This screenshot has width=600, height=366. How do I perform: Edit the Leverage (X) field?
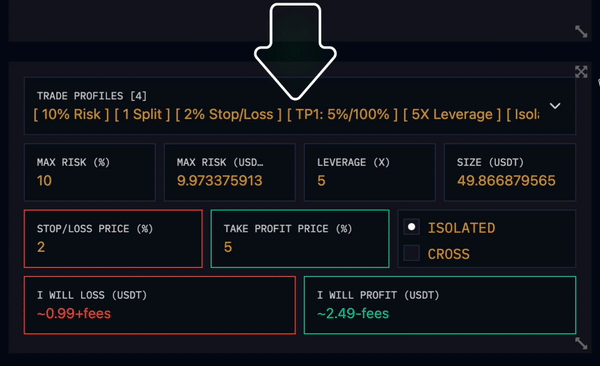point(370,172)
